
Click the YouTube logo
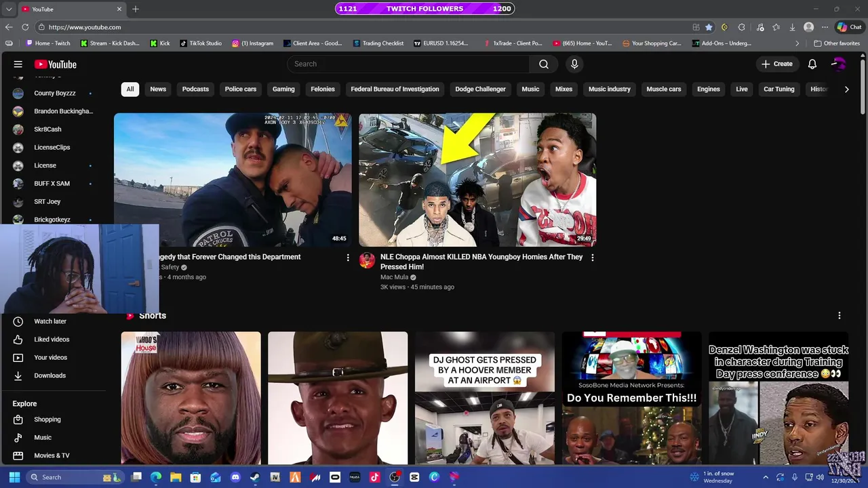point(56,64)
